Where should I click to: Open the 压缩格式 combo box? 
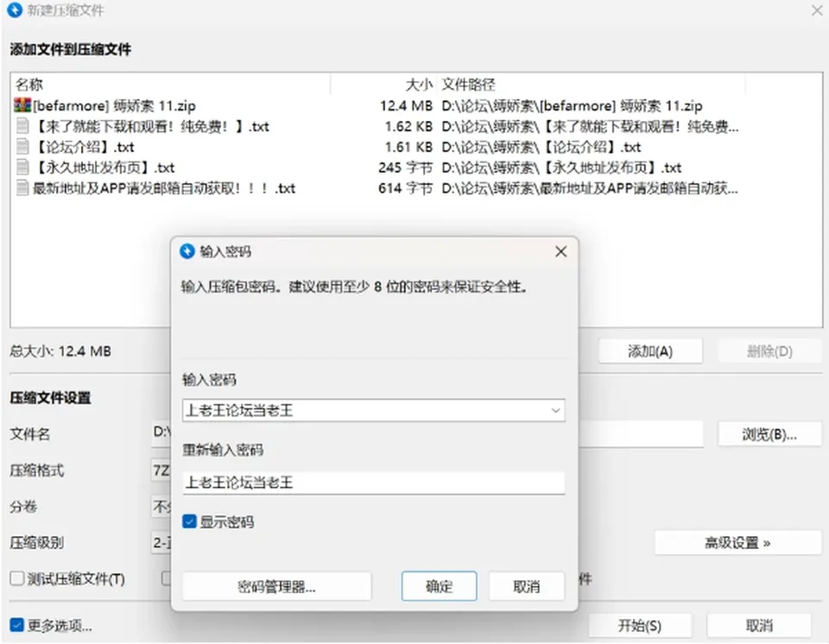[x=161, y=470]
